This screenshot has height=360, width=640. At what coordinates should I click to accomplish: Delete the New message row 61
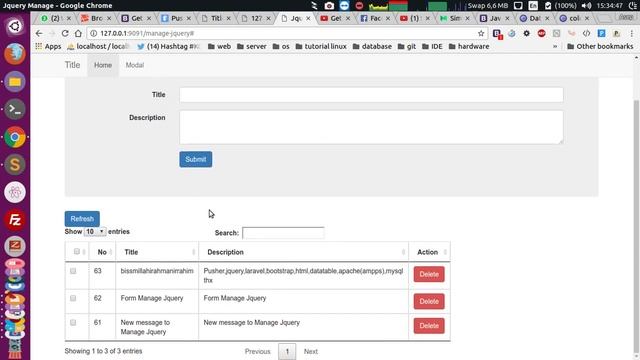[x=429, y=326]
